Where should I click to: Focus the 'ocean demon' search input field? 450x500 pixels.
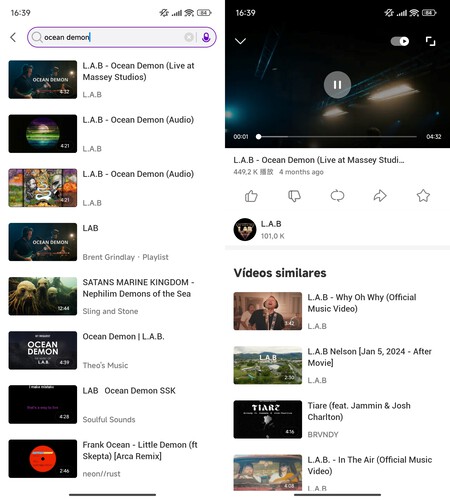pos(122,37)
